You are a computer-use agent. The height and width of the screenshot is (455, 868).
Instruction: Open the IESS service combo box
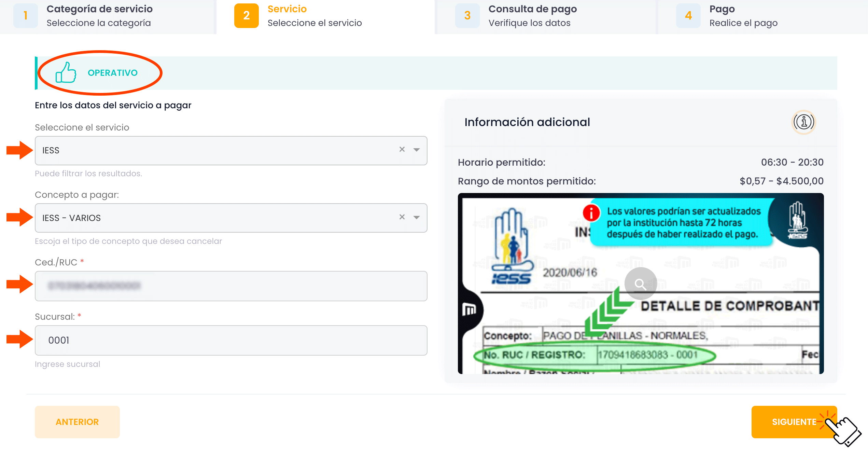tap(231, 151)
